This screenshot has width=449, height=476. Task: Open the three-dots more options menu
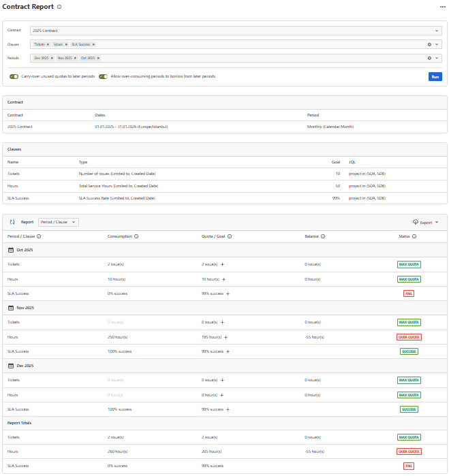click(442, 7)
